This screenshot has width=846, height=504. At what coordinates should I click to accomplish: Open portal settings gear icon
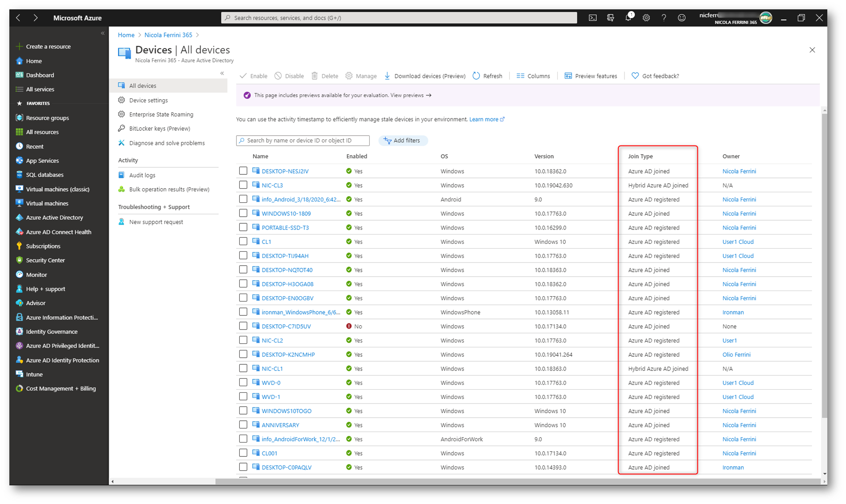[646, 18]
